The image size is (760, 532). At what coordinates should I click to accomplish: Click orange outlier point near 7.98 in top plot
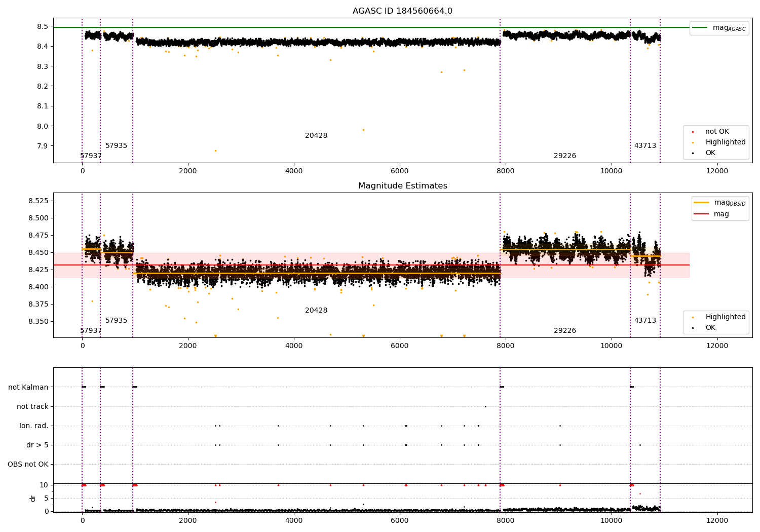tap(363, 130)
